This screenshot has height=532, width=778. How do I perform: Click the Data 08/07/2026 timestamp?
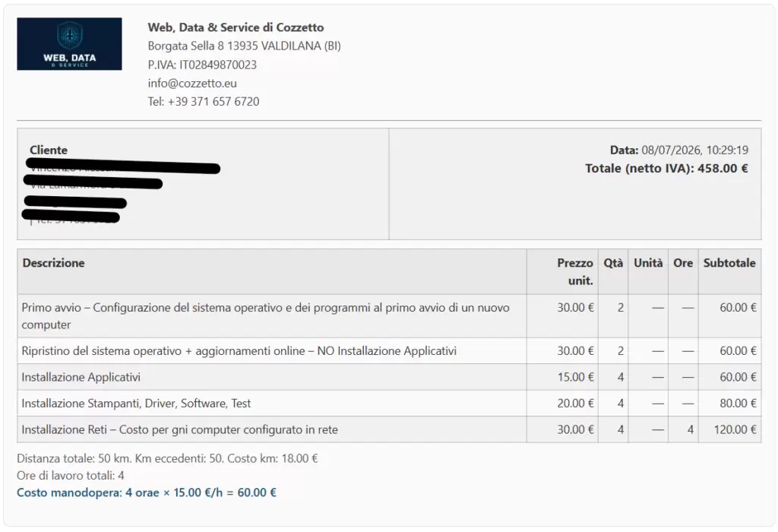[x=678, y=150]
